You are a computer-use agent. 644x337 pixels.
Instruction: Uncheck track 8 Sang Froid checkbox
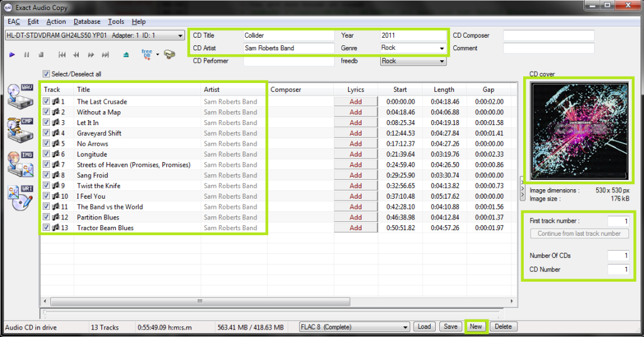coord(47,175)
